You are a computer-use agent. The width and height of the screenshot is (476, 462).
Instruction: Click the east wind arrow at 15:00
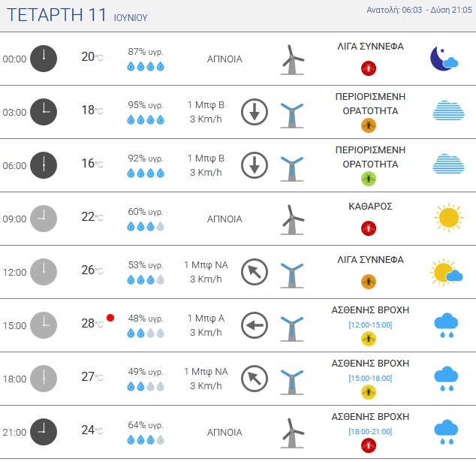(x=255, y=325)
